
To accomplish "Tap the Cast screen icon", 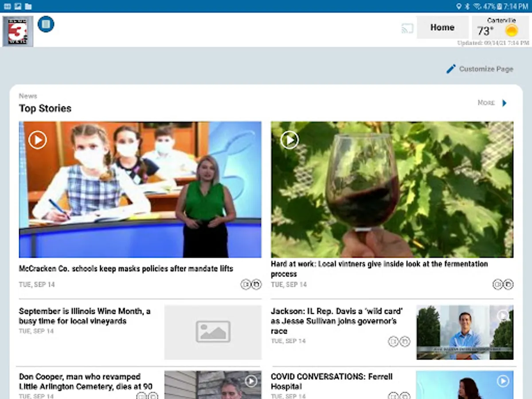I will tap(407, 29).
